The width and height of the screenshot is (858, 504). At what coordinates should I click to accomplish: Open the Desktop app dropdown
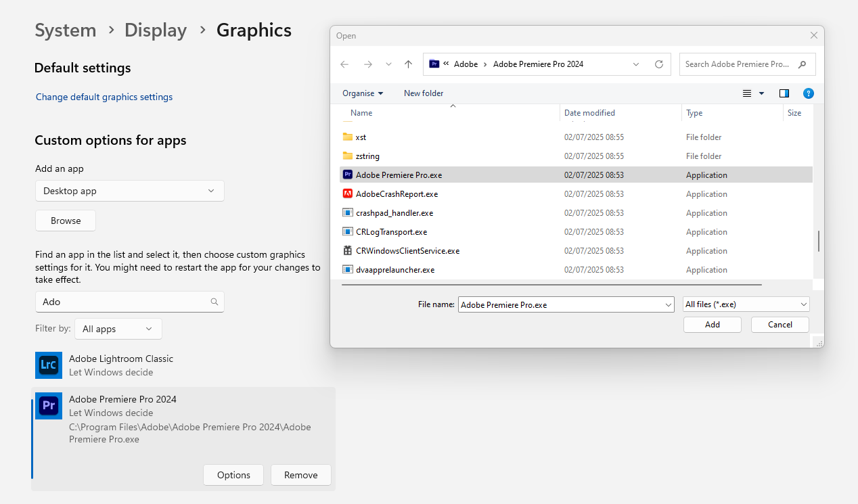(130, 191)
